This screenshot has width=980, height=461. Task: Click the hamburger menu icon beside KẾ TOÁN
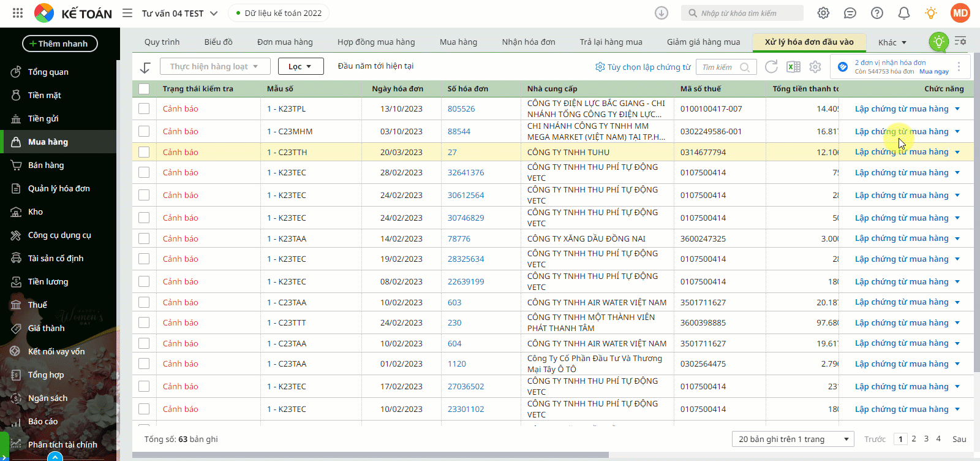tap(127, 13)
